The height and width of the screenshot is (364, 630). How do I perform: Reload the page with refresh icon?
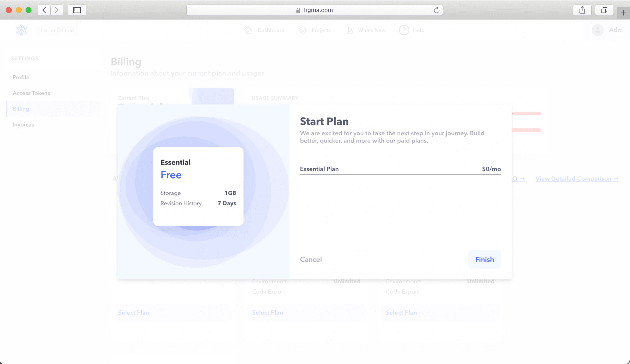click(436, 10)
